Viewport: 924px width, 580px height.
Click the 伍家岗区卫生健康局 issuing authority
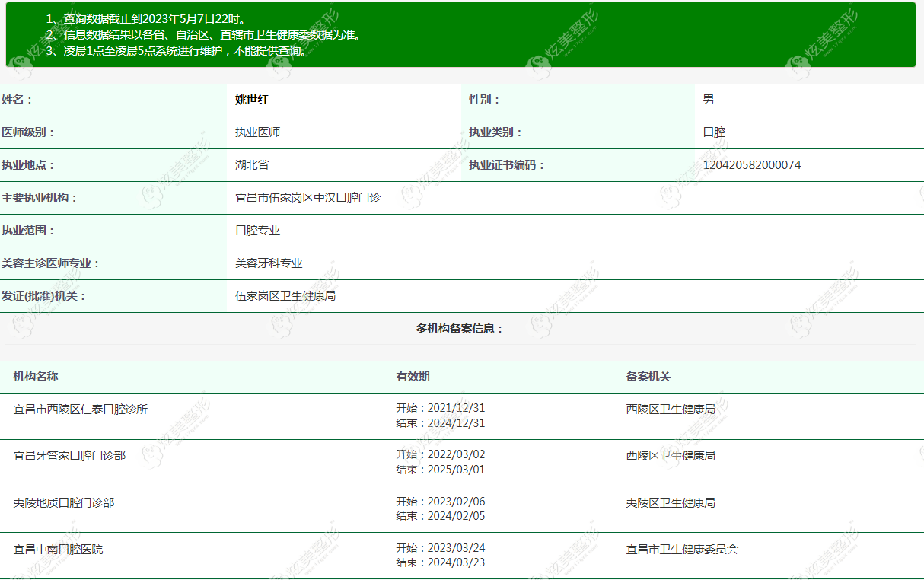pos(285,296)
